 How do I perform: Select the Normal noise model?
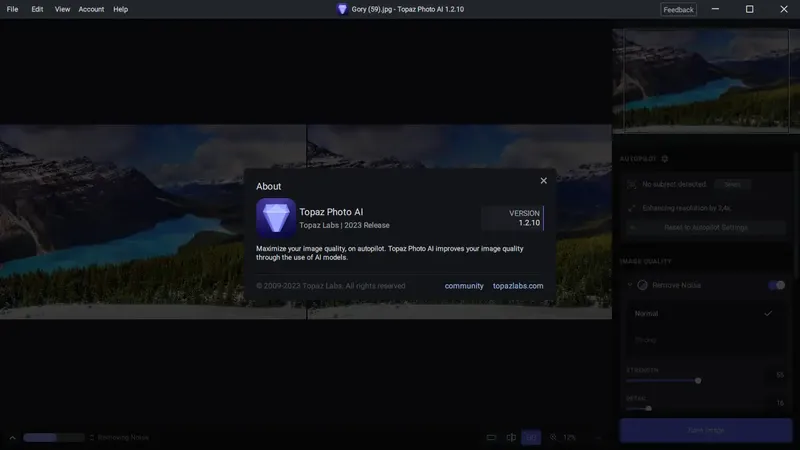pyautogui.click(x=706, y=313)
